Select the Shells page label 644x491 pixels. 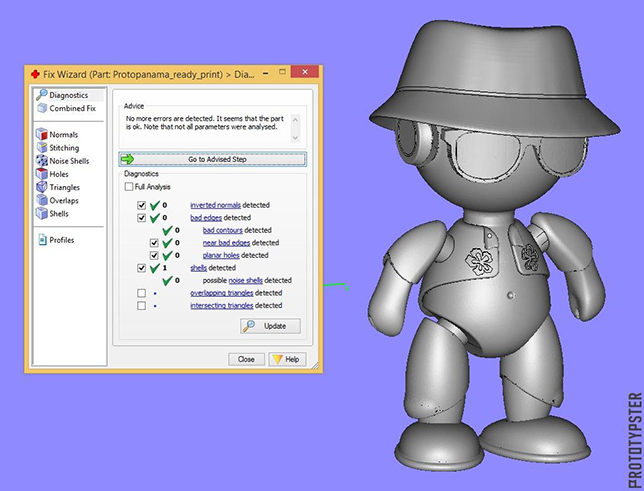point(59,214)
